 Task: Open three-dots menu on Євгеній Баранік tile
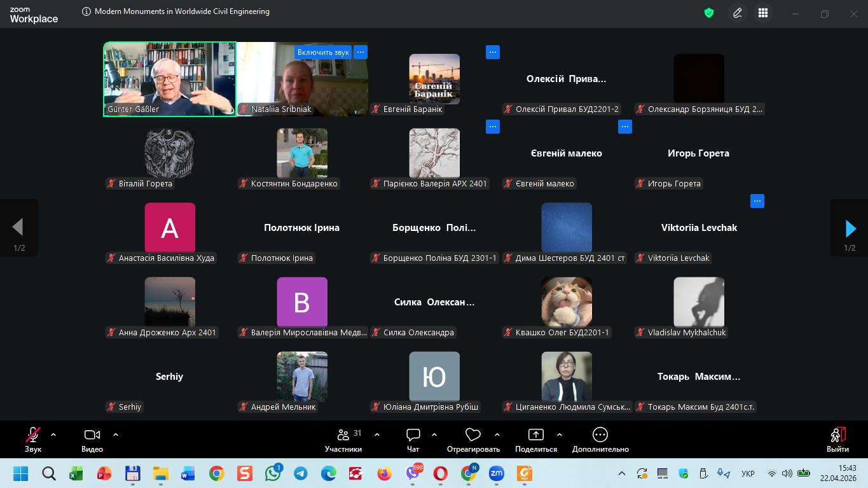pos(493,52)
